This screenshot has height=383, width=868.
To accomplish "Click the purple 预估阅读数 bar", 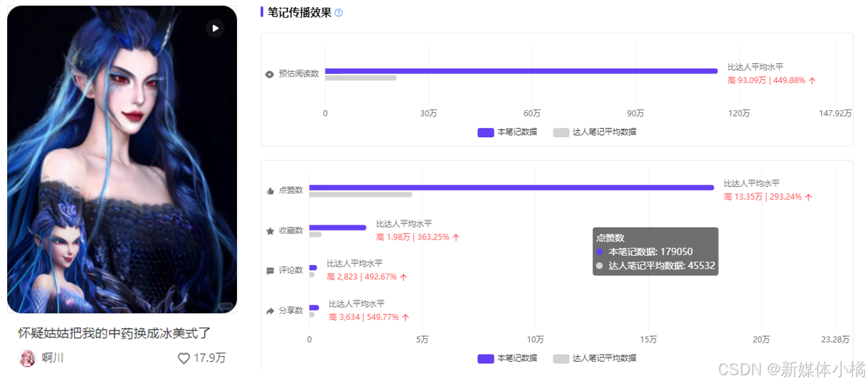I will pyautogui.click(x=522, y=70).
